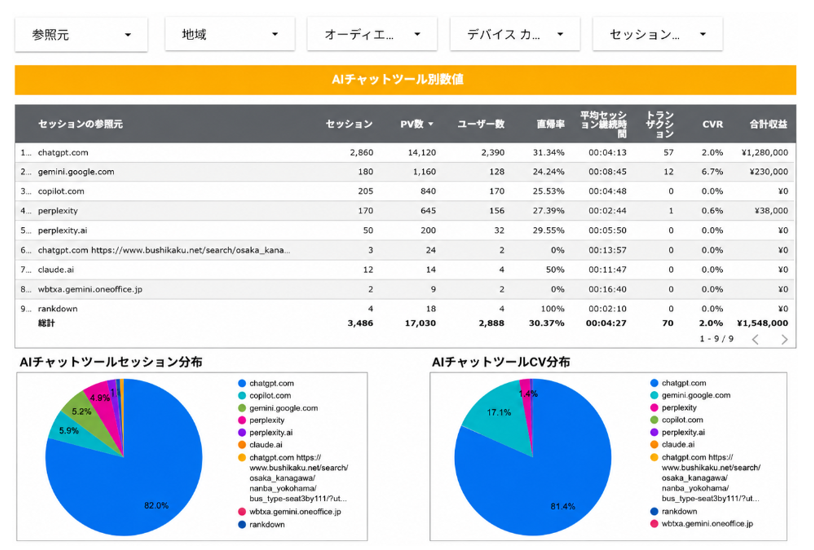Click the ¥1,280,000 revenue cell
The image size is (814, 550).
[765, 153]
